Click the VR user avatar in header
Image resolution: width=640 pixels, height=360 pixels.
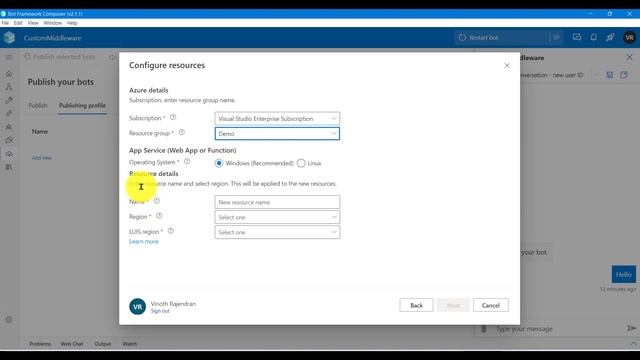coord(629,38)
